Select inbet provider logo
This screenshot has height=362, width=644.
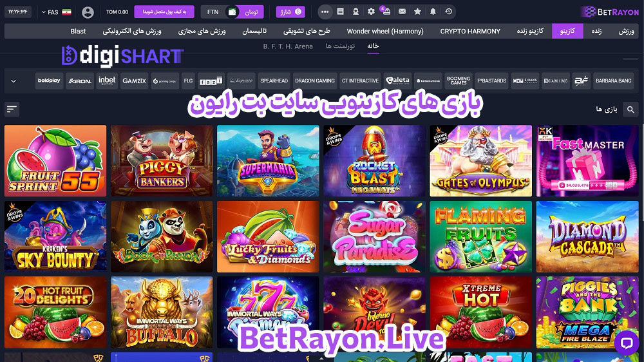(x=107, y=81)
